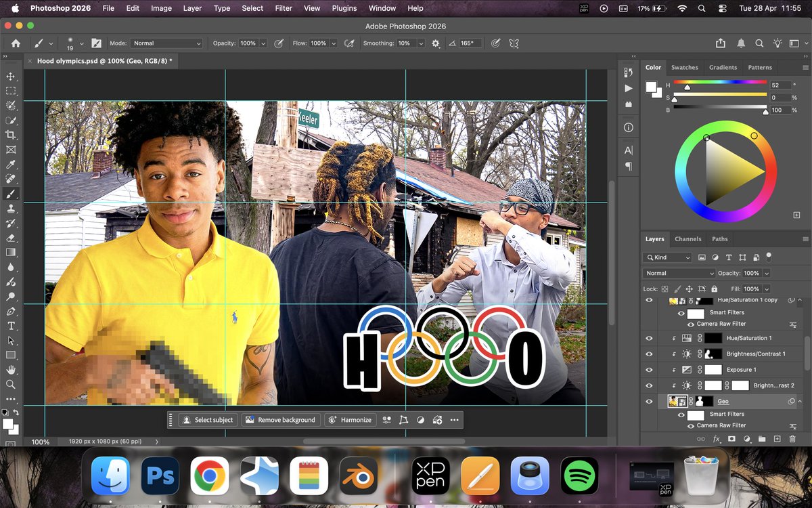Hide the Hue/Saturation 1 copy layer
The image size is (812, 508).
[649, 300]
